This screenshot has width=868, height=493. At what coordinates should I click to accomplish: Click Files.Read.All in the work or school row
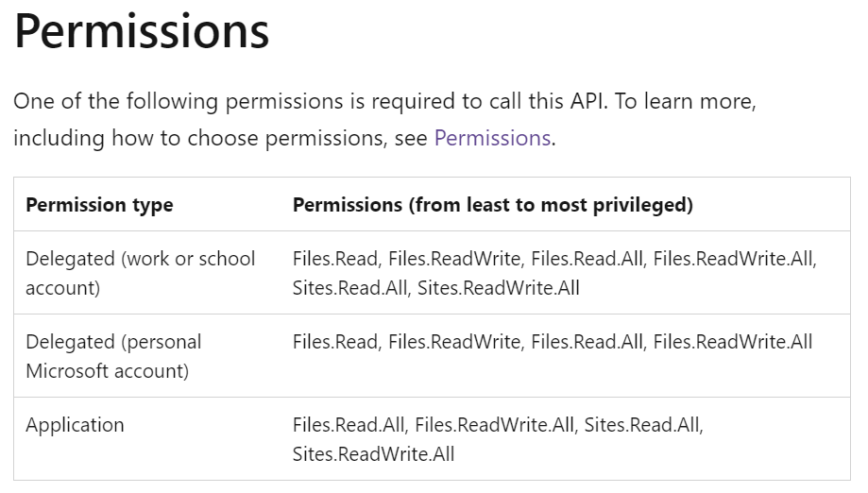pos(587,259)
